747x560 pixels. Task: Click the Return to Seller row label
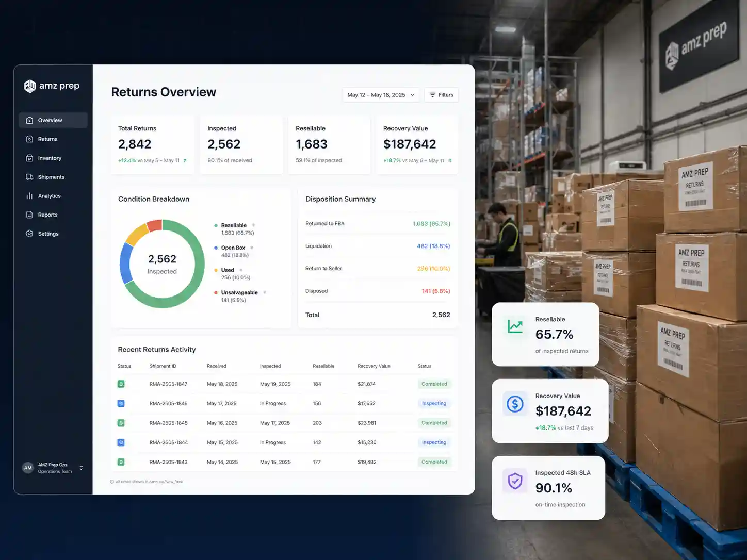click(323, 269)
